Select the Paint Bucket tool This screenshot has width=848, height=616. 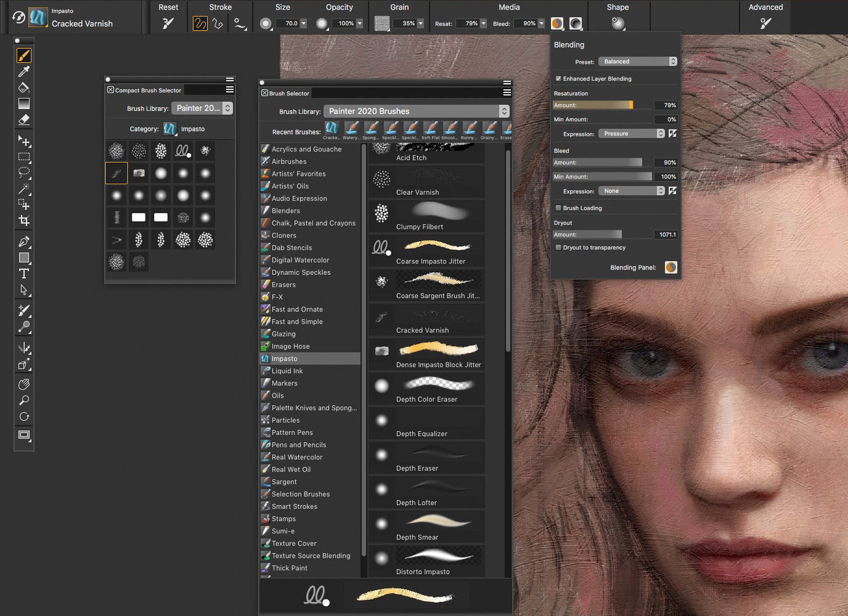(x=23, y=87)
